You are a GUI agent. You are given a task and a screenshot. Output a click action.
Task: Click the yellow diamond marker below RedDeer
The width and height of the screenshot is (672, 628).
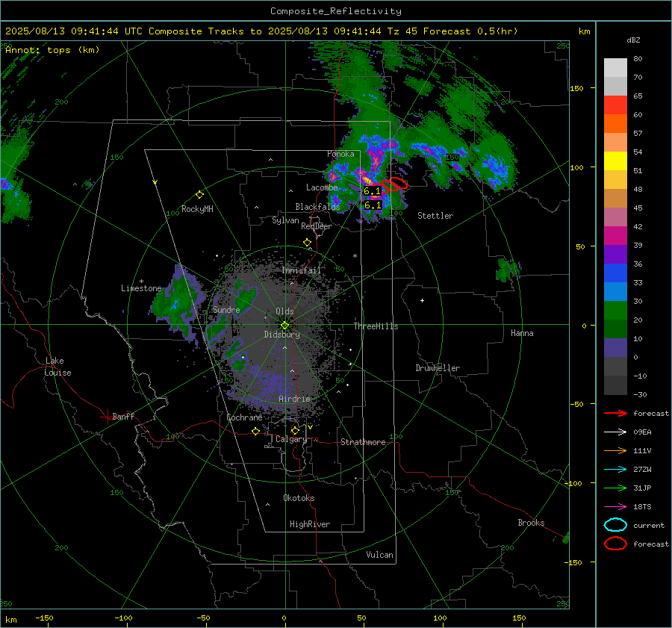(307, 243)
